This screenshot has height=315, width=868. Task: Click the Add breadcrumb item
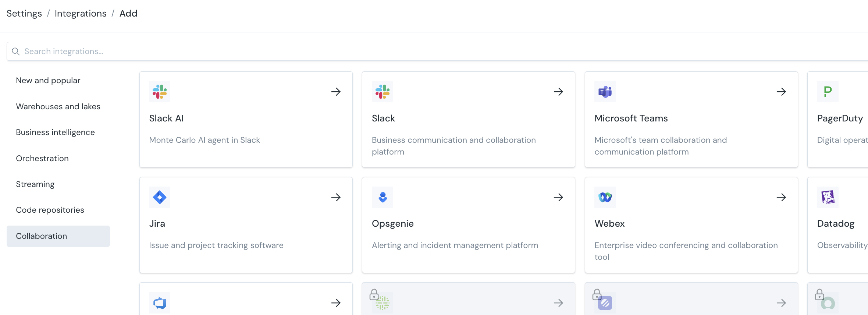[x=128, y=14]
